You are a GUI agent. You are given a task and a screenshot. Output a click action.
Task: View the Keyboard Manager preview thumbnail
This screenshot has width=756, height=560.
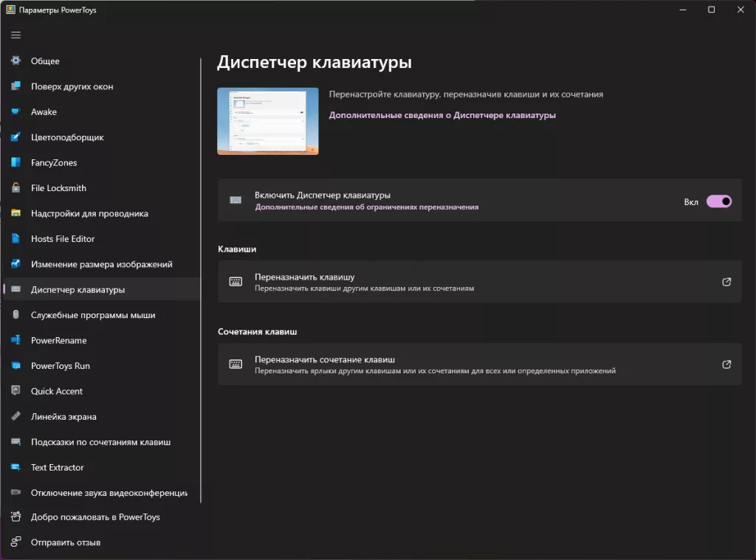[267, 122]
